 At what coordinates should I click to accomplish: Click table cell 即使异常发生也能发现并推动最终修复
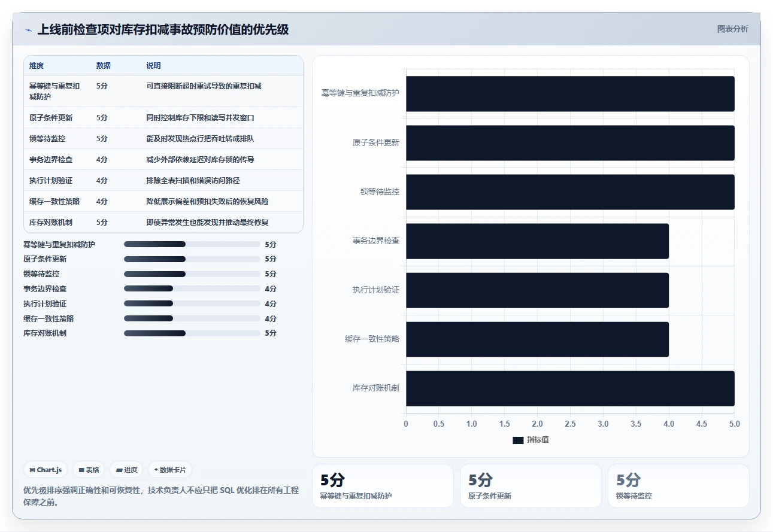coord(208,223)
